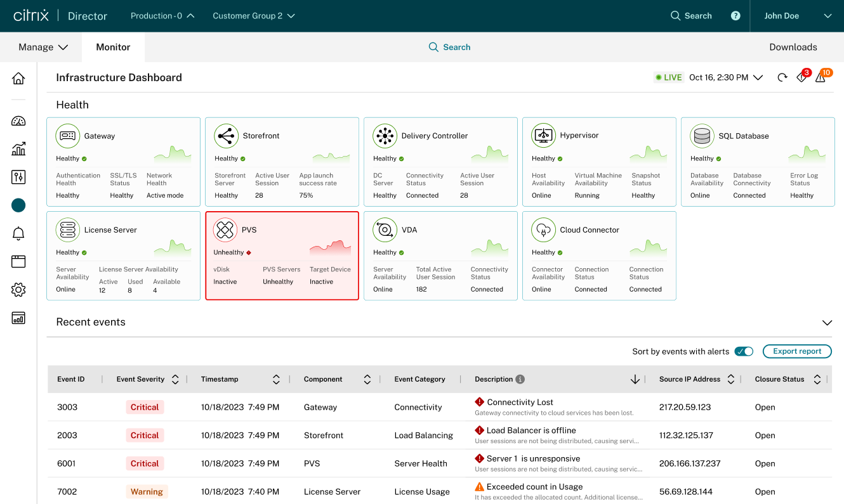Open the notifications bell in the sidebar
Screen dimensions: 844x504
(x=18, y=234)
